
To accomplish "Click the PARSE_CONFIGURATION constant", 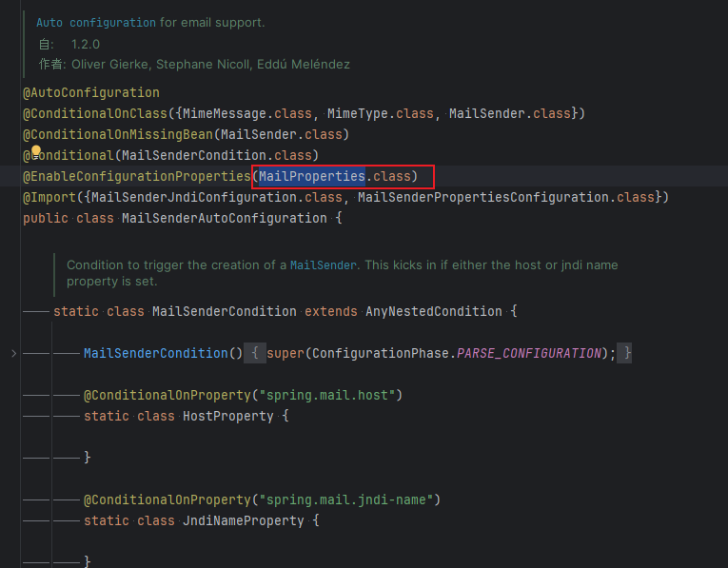I will (529, 354).
